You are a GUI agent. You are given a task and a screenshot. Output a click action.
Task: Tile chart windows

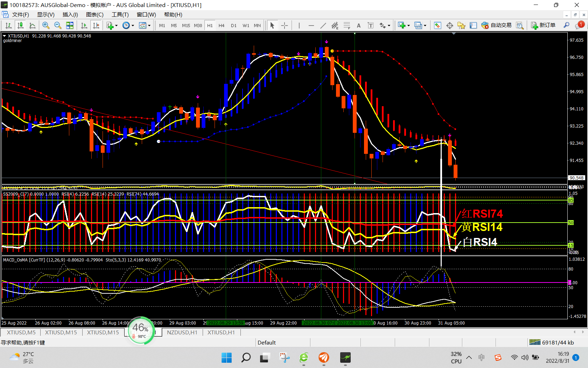point(70,25)
